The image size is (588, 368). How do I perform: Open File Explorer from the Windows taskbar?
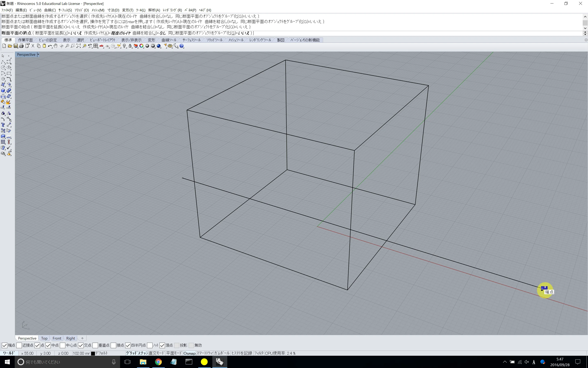(x=143, y=362)
